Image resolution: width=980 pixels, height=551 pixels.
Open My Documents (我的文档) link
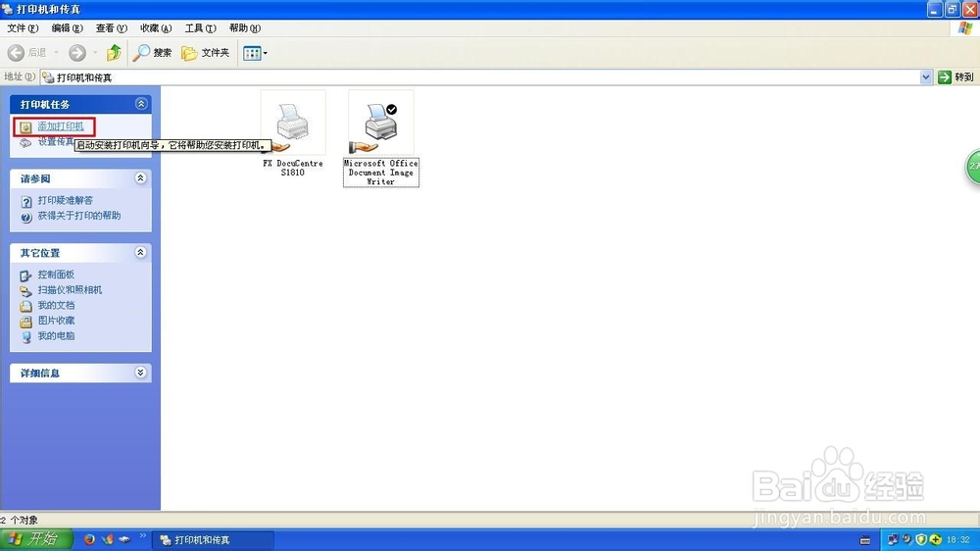click(56, 305)
